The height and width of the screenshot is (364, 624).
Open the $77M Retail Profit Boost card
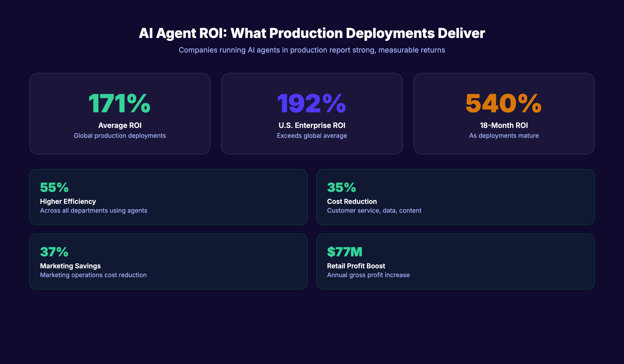[456, 261]
